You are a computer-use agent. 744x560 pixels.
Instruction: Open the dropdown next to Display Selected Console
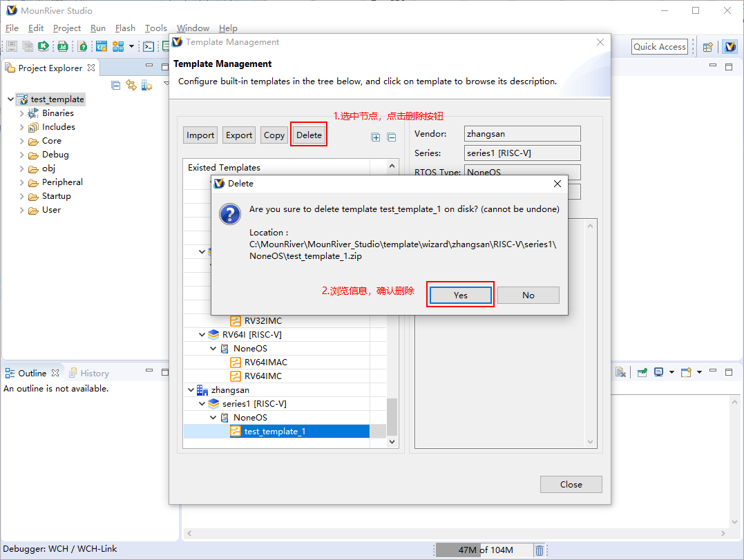671,372
